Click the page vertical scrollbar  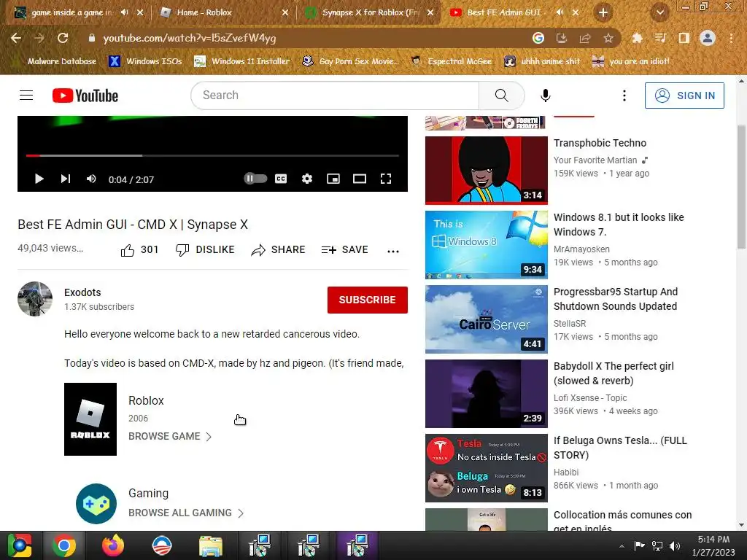[742, 187]
